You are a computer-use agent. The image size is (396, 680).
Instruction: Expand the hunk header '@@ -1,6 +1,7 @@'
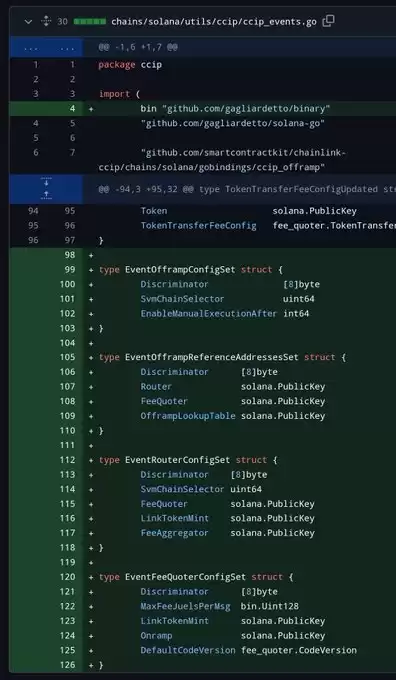(x=46, y=47)
